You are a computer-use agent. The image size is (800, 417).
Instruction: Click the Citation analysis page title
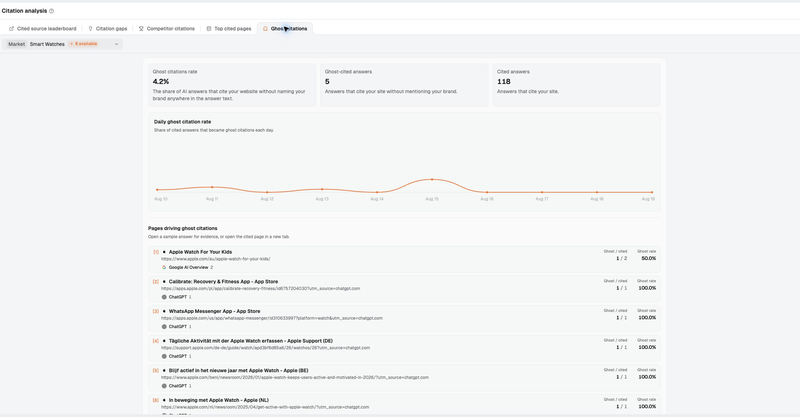(x=24, y=11)
